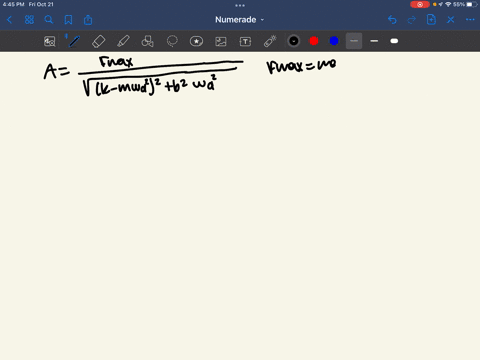Open the thumbnail grid view

(x=29, y=20)
